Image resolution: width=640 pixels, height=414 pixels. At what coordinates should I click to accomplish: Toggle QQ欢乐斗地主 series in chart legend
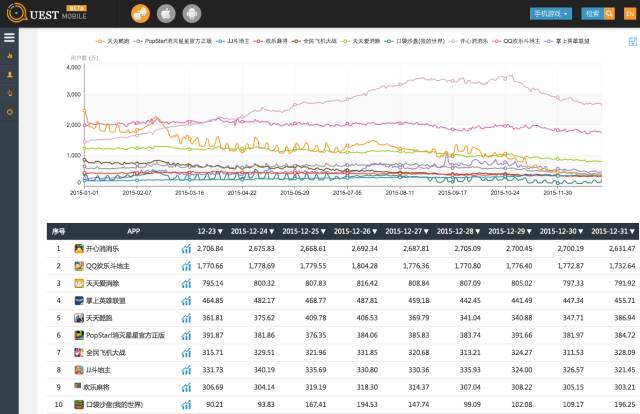pyautogui.click(x=516, y=41)
